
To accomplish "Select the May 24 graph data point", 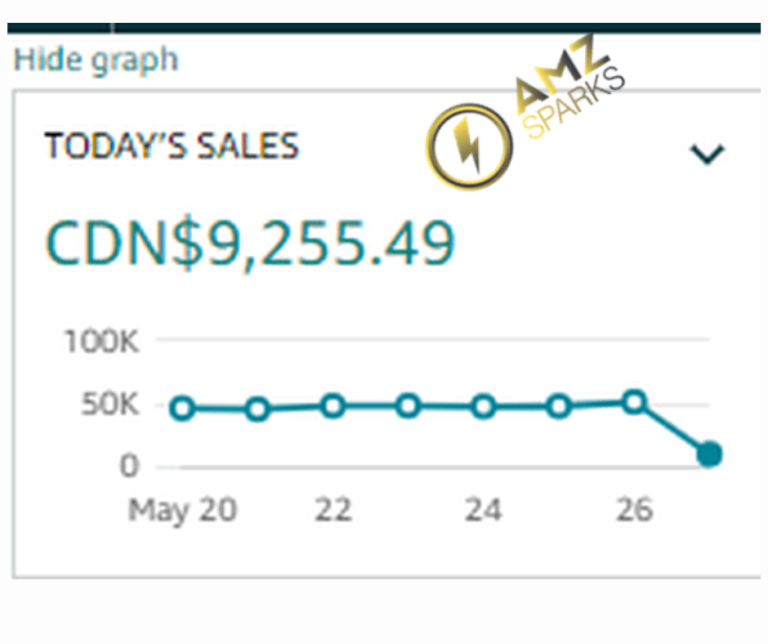I will (x=484, y=407).
